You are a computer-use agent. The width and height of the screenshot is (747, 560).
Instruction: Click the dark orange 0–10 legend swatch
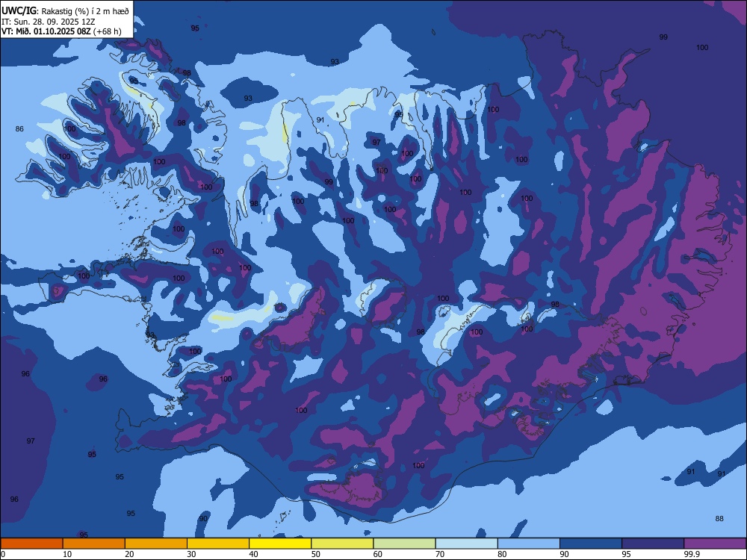pos(31,544)
